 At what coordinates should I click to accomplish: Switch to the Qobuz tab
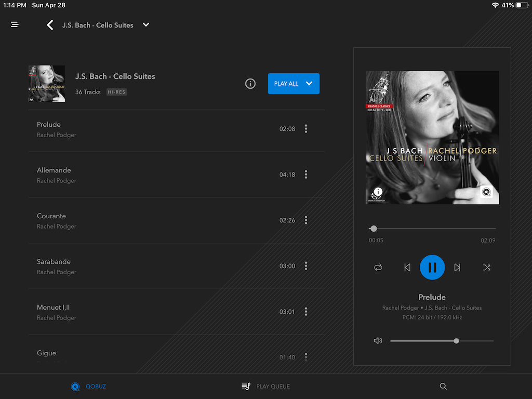click(88, 387)
